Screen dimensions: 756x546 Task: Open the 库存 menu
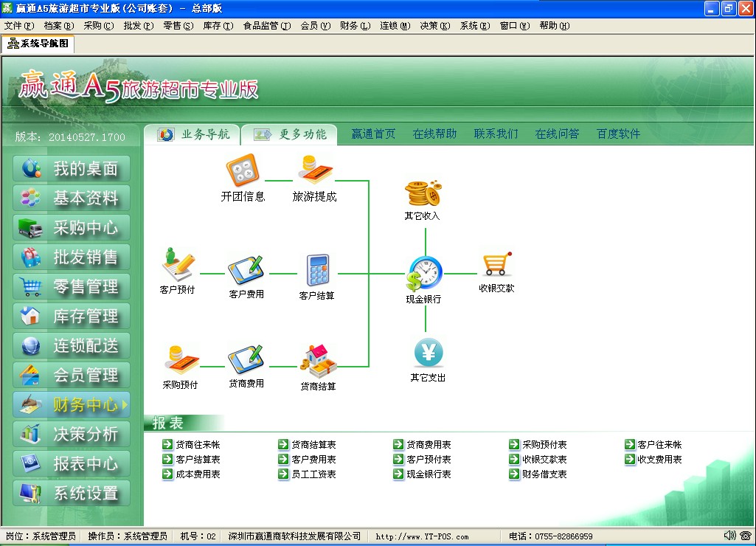point(218,26)
